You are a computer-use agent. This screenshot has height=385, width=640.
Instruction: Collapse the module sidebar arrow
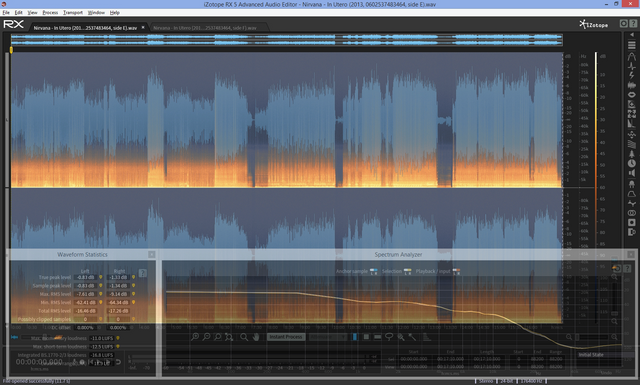(631, 35)
